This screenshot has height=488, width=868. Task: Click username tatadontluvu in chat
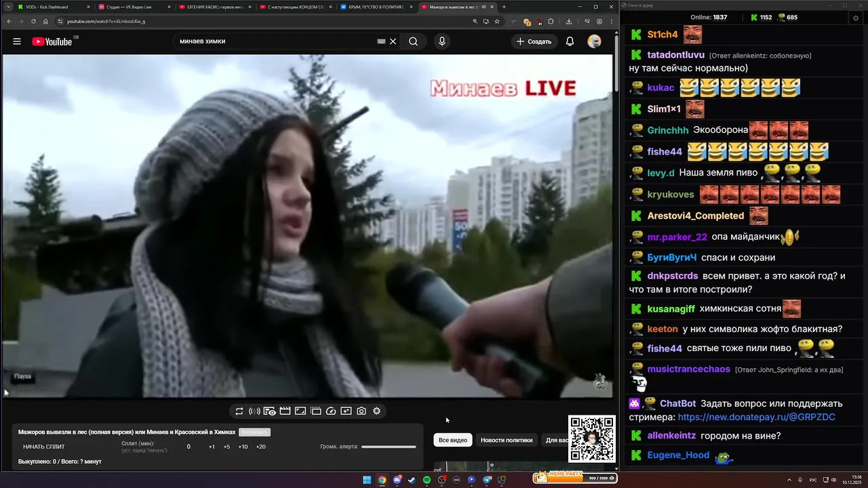coord(676,55)
